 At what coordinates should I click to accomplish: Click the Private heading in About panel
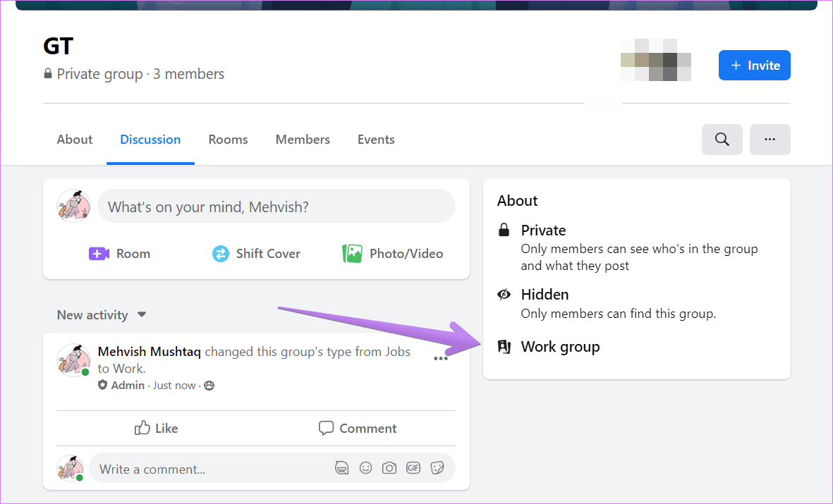click(x=544, y=230)
